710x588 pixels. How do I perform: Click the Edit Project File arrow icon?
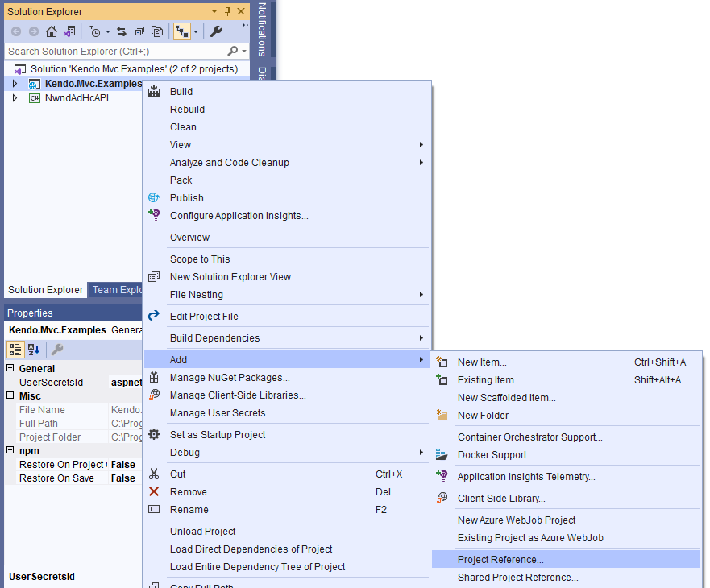154,315
